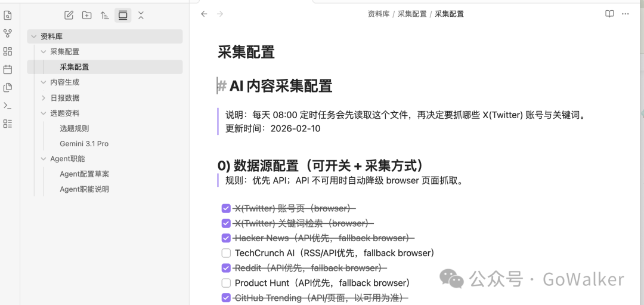Collapse 选题资料 folder chevron
644x305 pixels.
(x=43, y=113)
